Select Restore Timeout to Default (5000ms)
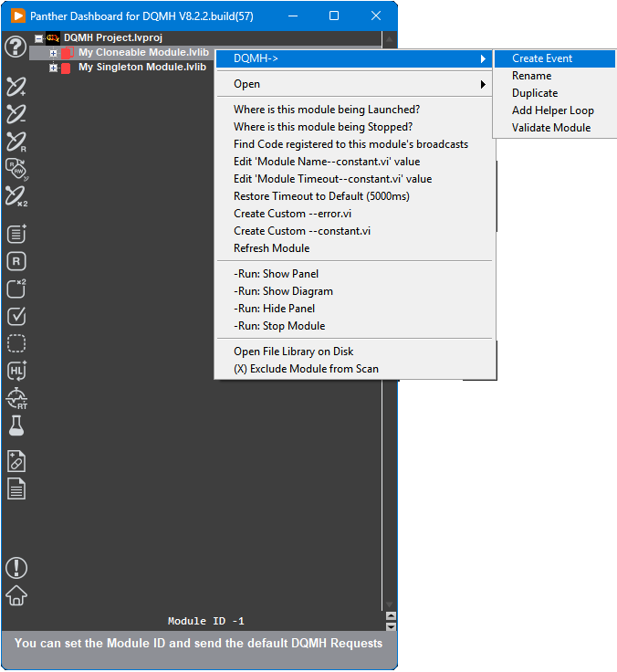This screenshot has width=617, height=672. [x=354, y=196]
